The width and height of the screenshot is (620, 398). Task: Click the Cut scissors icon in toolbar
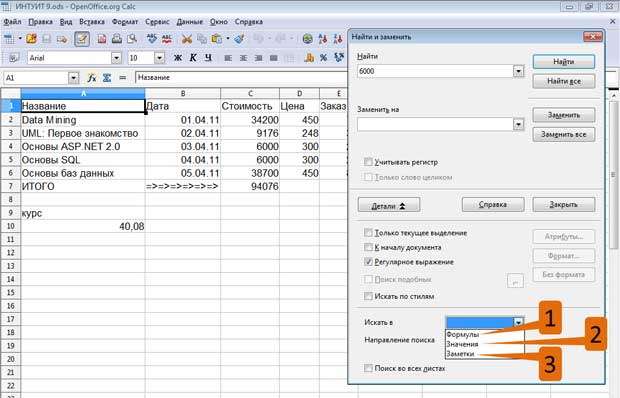pos(186,39)
